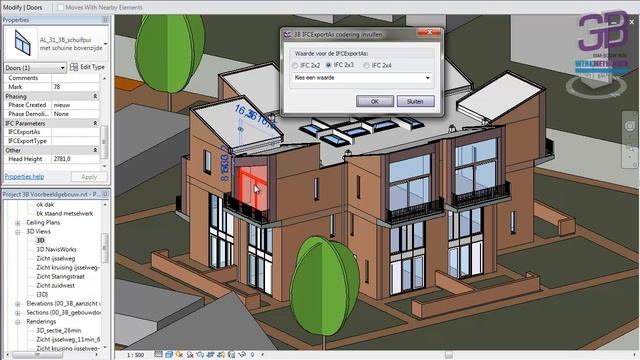Click the Mark value 78
The image size is (640, 360).
[76, 87]
